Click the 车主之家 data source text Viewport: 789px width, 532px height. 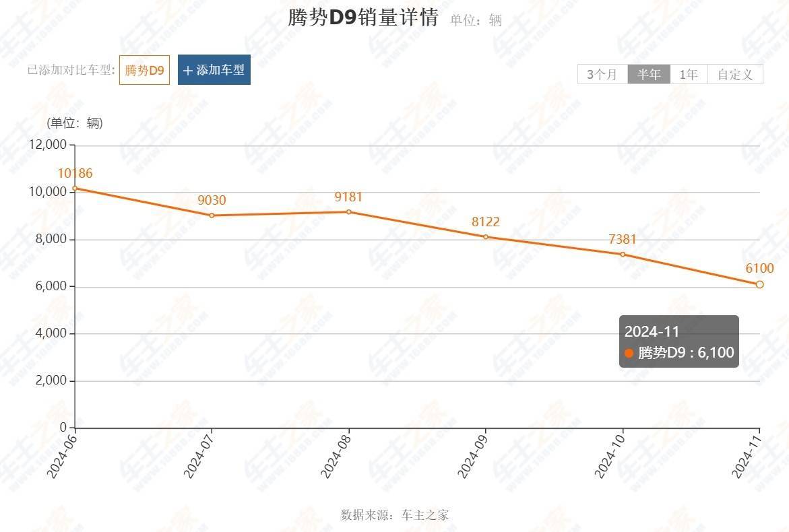(x=425, y=515)
